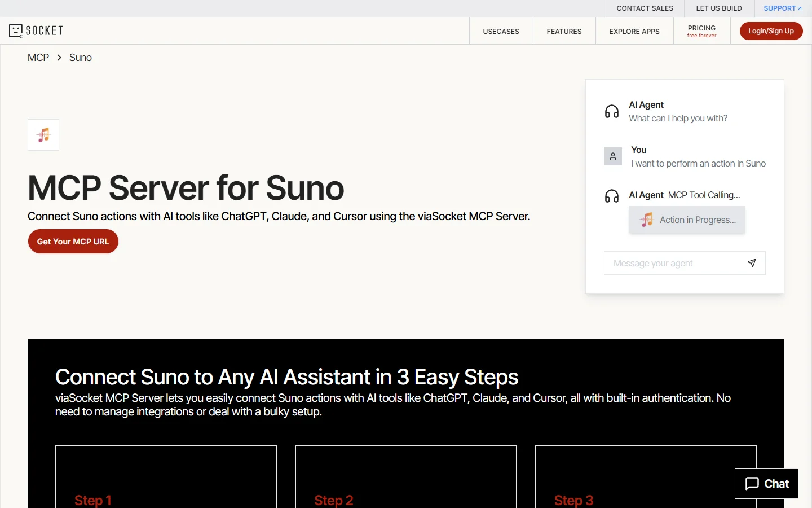Click the Step 3 card

pyautogui.click(x=646, y=477)
